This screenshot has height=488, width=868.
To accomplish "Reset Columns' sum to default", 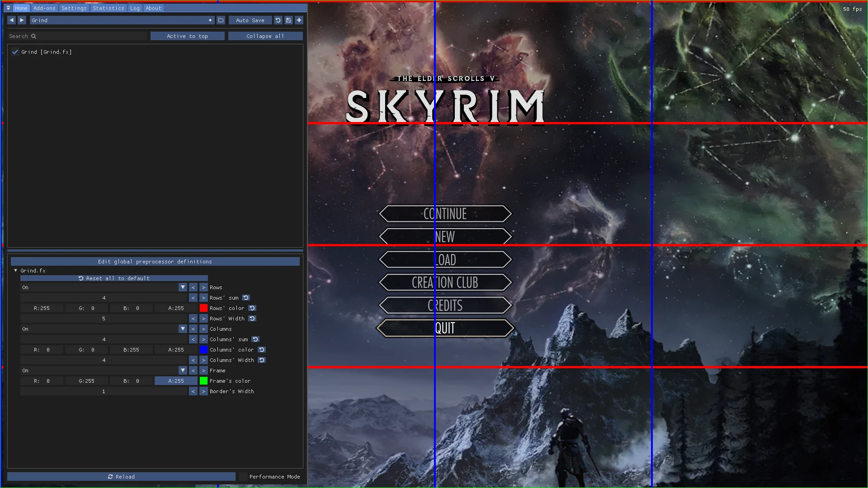I will click(255, 339).
